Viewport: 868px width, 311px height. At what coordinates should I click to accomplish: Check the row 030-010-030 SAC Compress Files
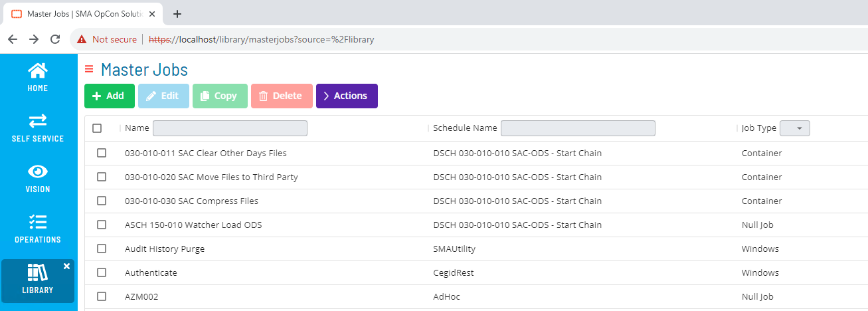tap(102, 201)
